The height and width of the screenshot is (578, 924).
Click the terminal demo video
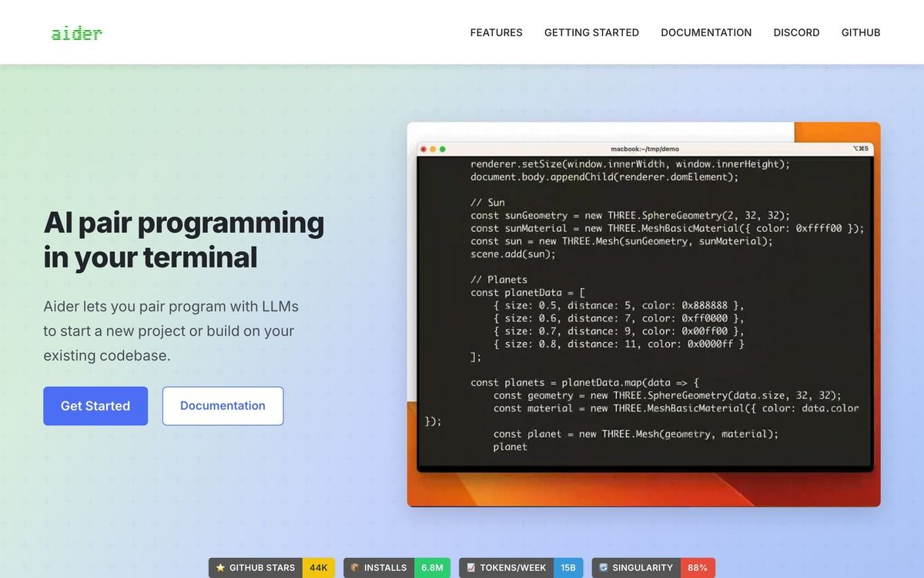point(644,314)
